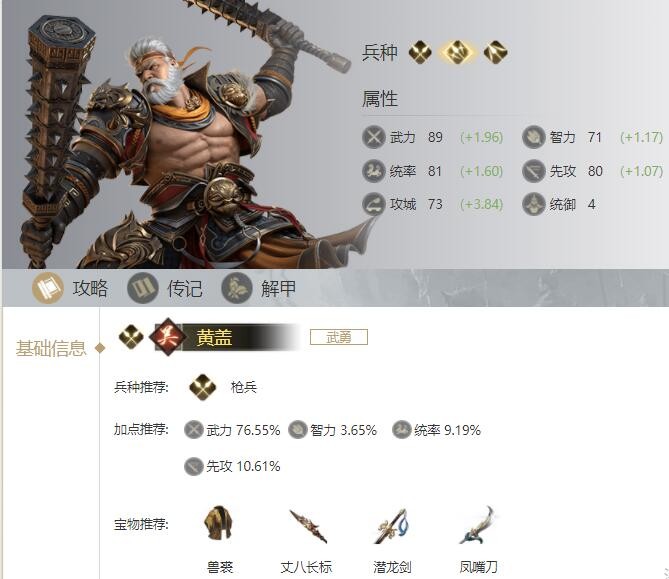The height and width of the screenshot is (579, 669).
Task: Click the 武力 crossed swords attribute icon
Action: tap(374, 137)
